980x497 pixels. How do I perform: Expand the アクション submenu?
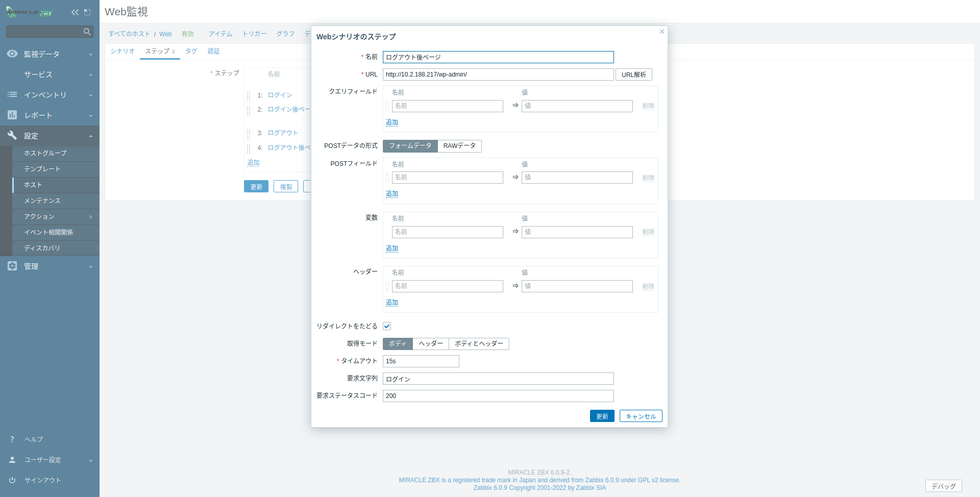[x=56, y=217]
